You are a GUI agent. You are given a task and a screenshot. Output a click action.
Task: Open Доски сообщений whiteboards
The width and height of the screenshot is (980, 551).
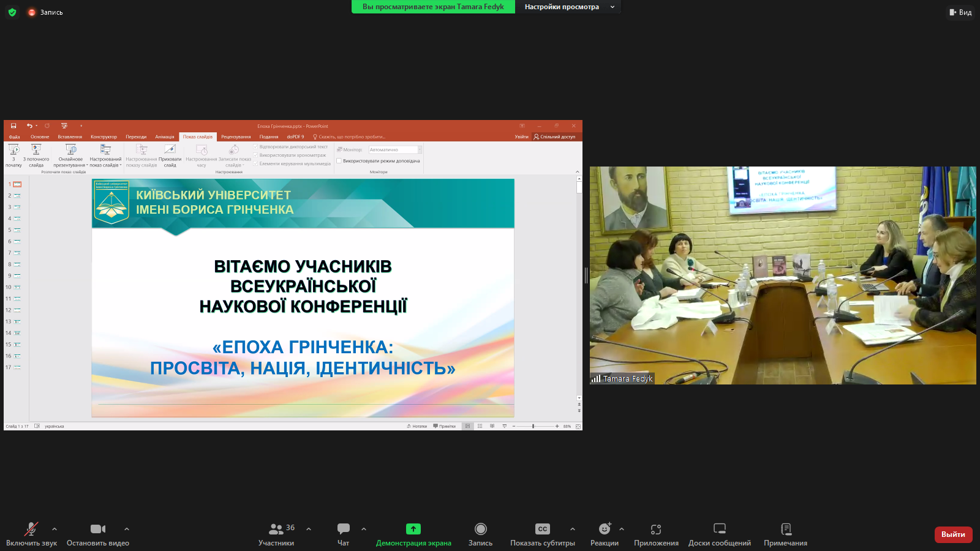pos(719,533)
